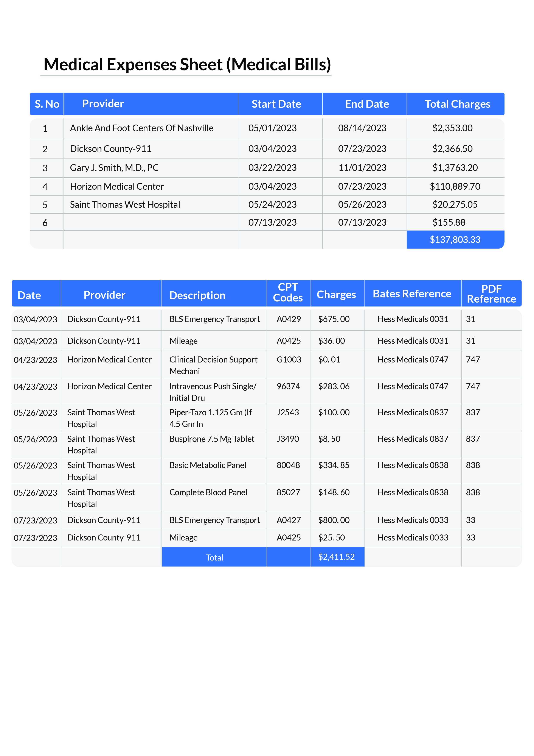Click CPT code 96374

(x=288, y=386)
